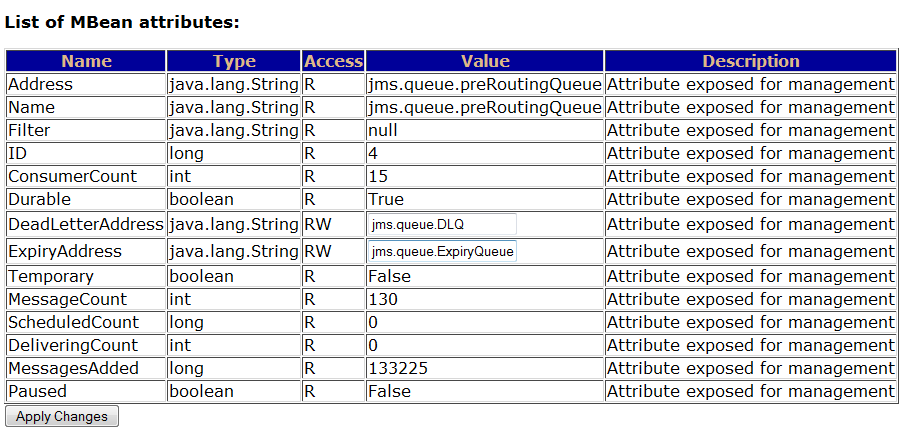The image size is (917, 445).
Task: Click the ScheduledCount attribute name
Action: tap(74, 322)
